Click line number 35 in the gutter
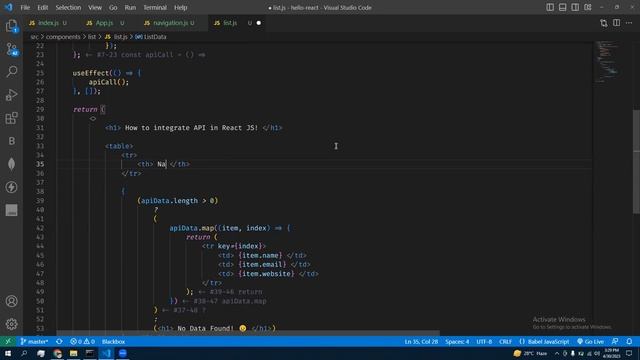Image resolution: width=640 pixels, height=360 pixels. point(40,164)
